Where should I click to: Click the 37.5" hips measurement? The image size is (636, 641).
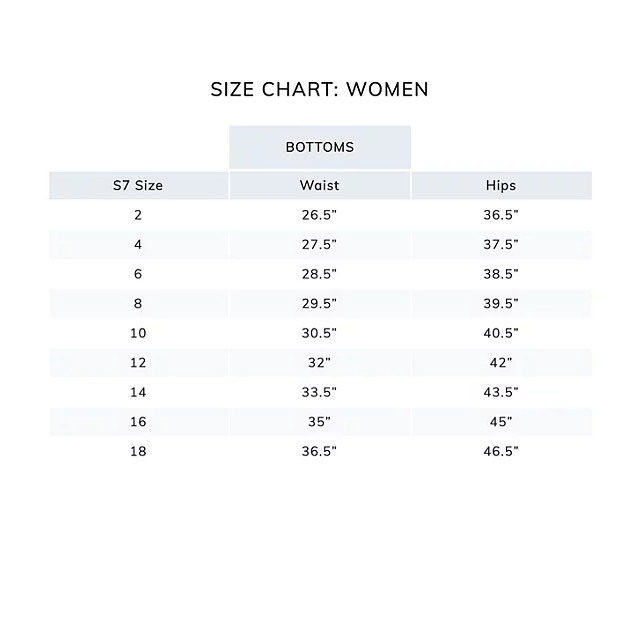pos(501,244)
